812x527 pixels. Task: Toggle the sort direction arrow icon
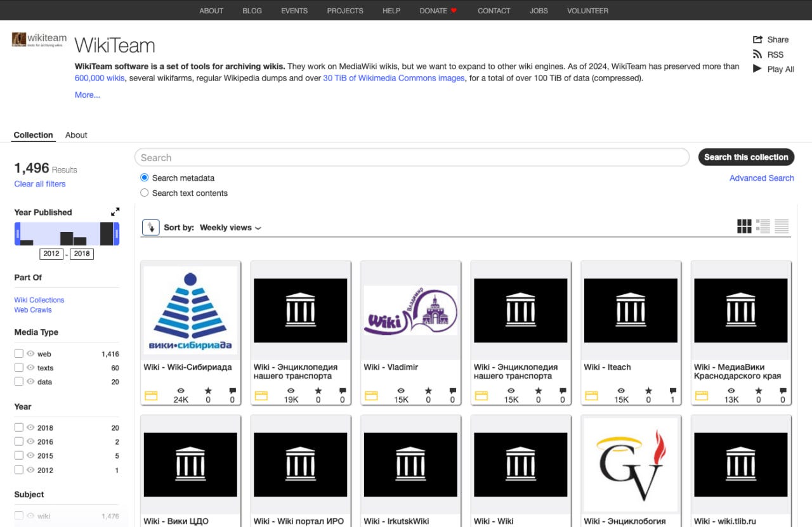pyautogui.click(x=150, y=227)
